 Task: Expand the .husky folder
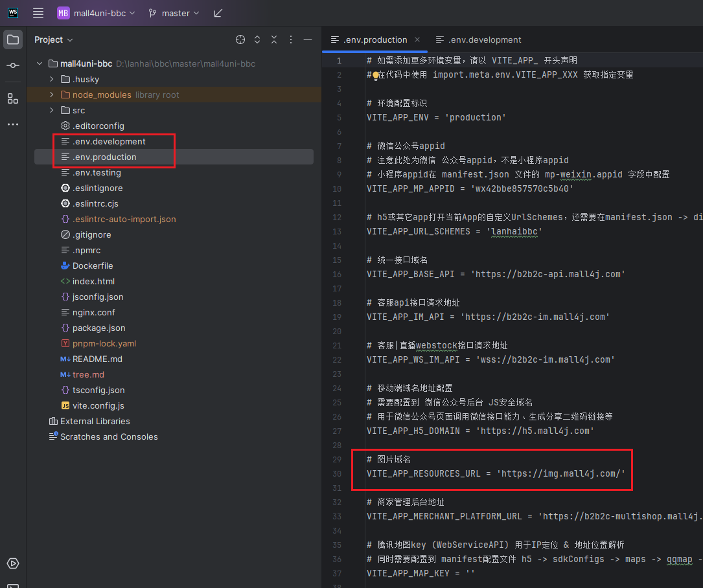pos(52,79)
